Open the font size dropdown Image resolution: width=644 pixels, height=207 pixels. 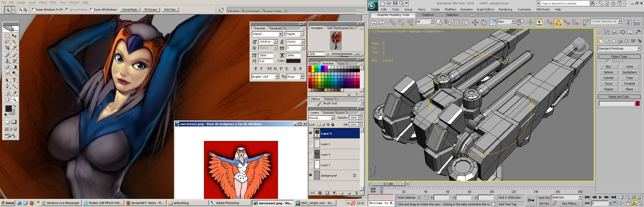pos(275,42)
